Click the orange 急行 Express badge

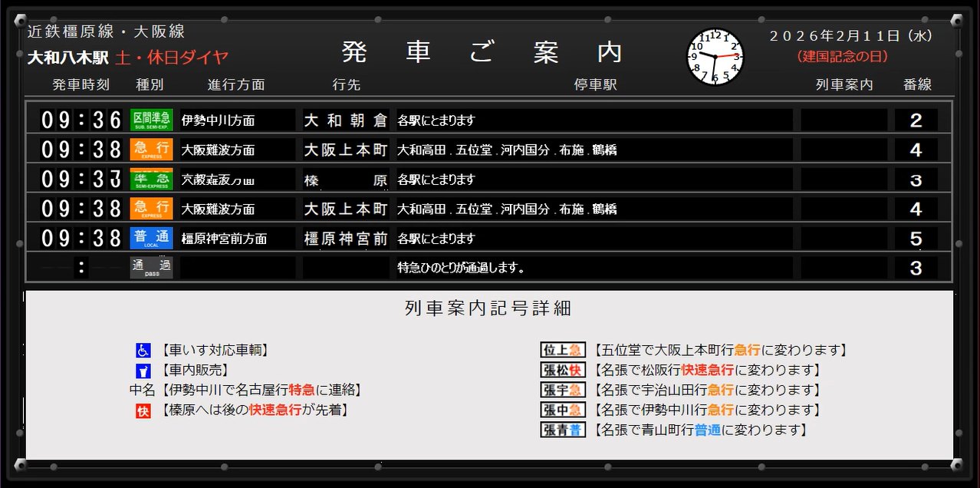[x=150, y=149]
